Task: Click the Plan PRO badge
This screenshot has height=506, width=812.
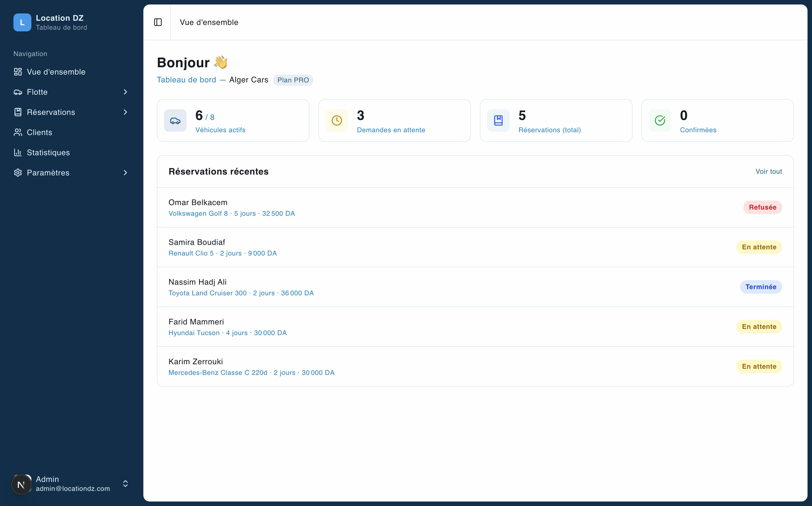Action: [293, 80]
